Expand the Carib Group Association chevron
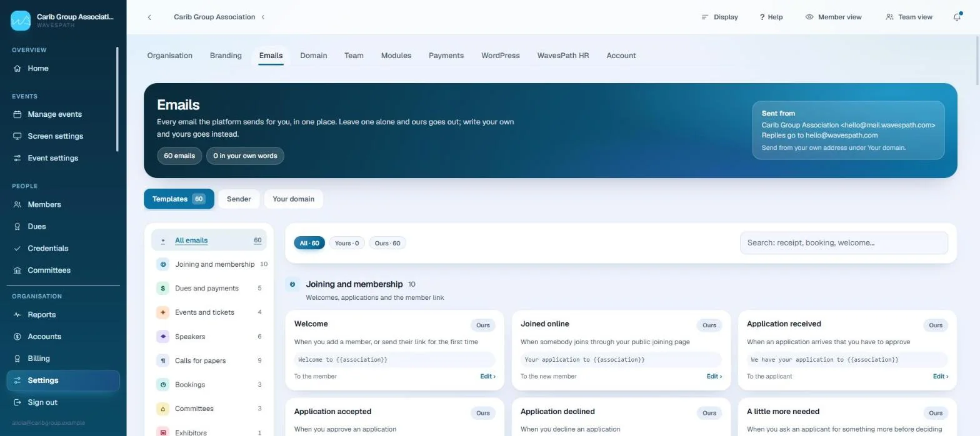980x436 pixels. (x=263, y=17)
